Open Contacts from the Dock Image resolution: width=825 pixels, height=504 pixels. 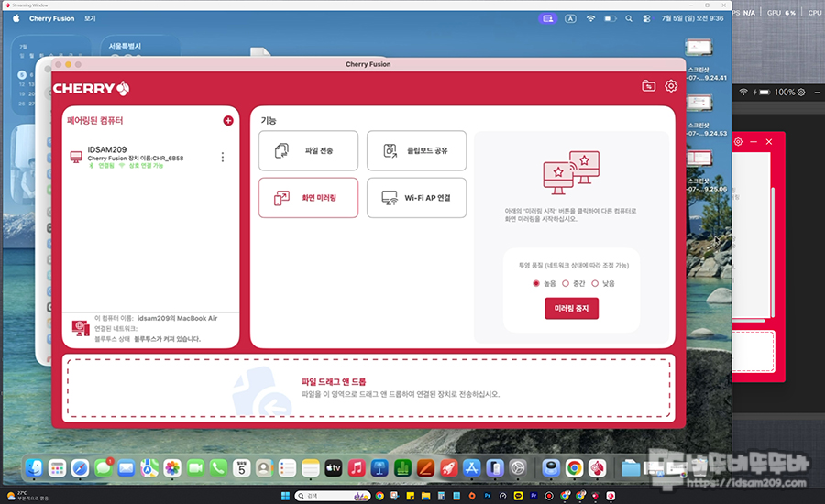coord(265,467)
